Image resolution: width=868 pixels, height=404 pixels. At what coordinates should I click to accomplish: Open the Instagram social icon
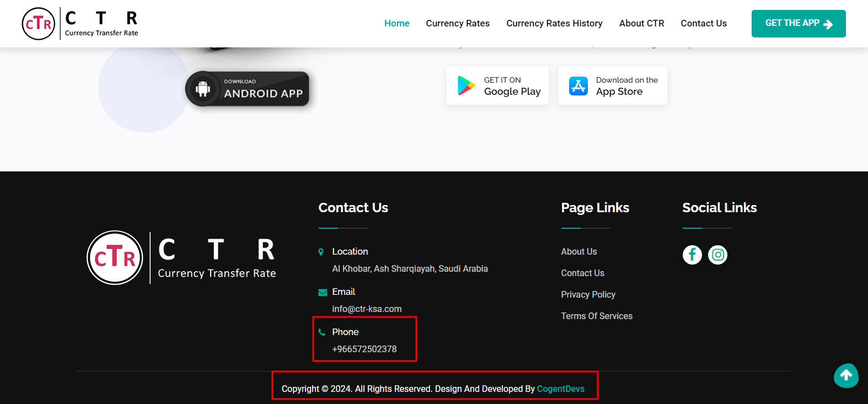pyautogui.click(x=717, y=255)
